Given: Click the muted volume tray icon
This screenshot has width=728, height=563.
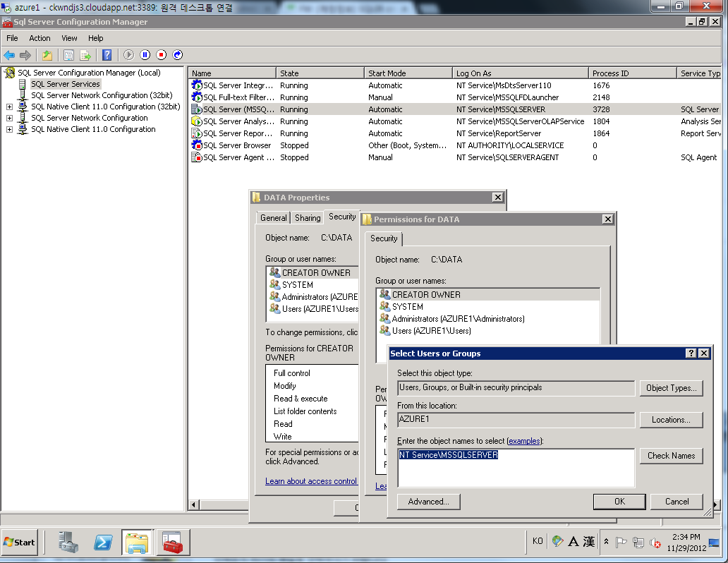Looking at the screenshot, I should (655, 543).
